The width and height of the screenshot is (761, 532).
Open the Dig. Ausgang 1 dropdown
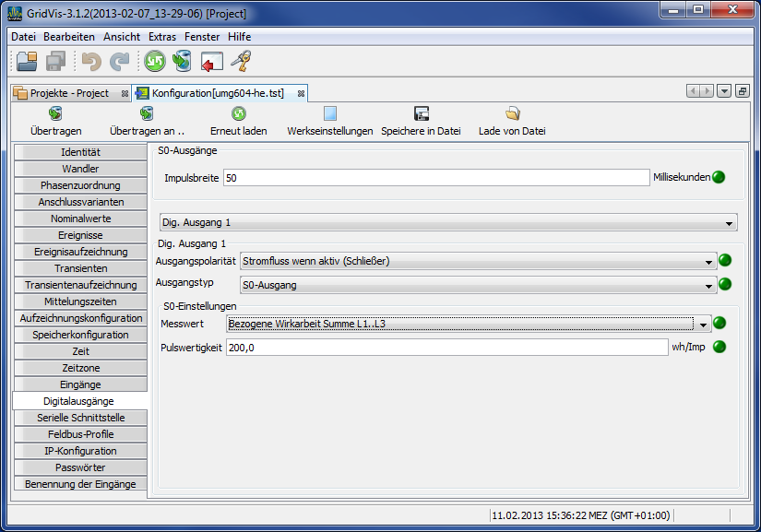[x=729, y=221]
